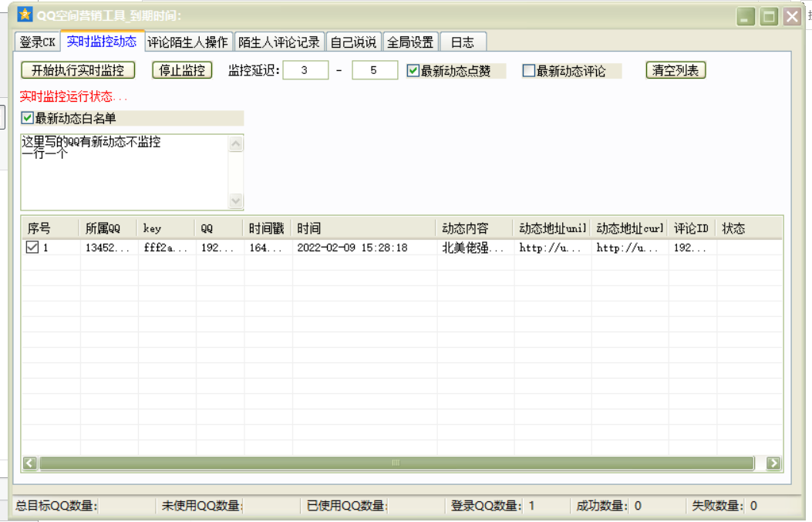Minimize the QQ空间营销工具 window

[x=746, y=16]
